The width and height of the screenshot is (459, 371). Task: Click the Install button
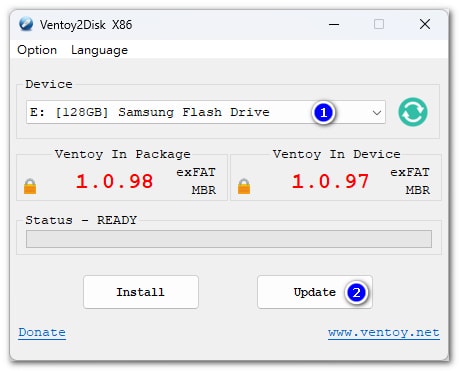click(141, 292)
